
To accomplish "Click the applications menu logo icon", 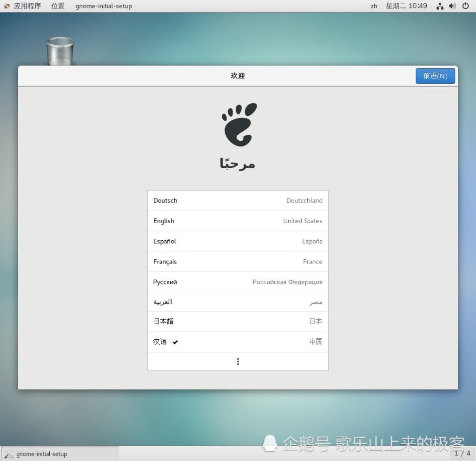I will 7,6.
